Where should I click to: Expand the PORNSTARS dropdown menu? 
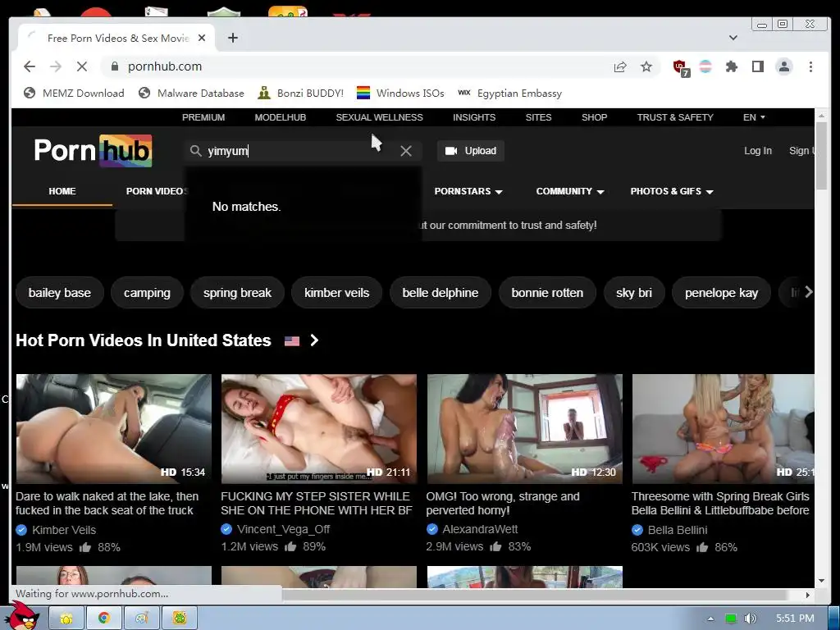(468, 191)
